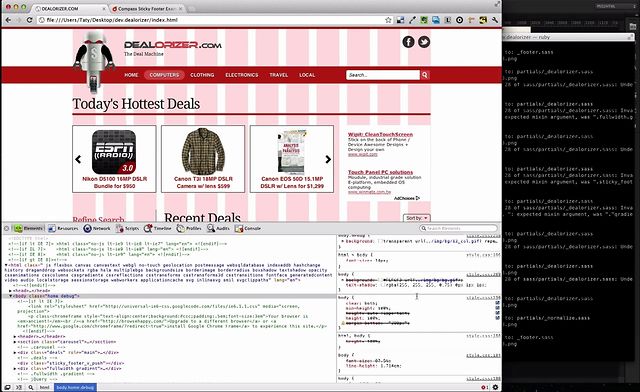This screenshot has width=640, height=392.
Task: Click the text-shadow rgba color swatch
Action: [383, 285]
